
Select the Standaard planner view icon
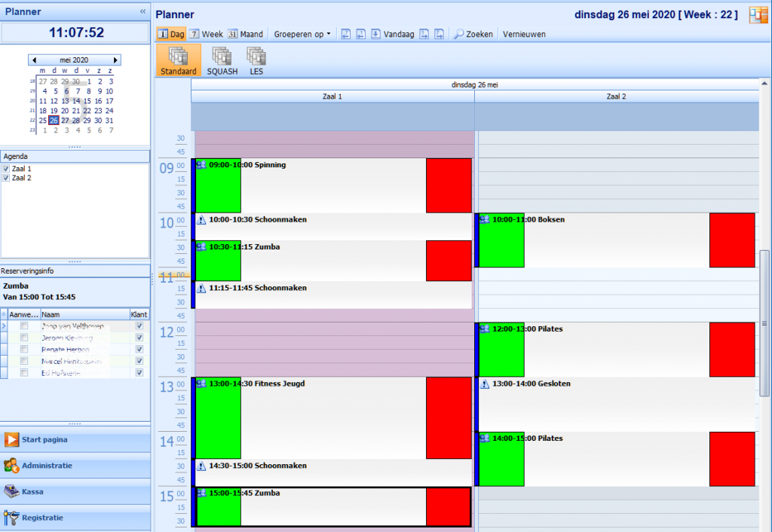(178, 57)
